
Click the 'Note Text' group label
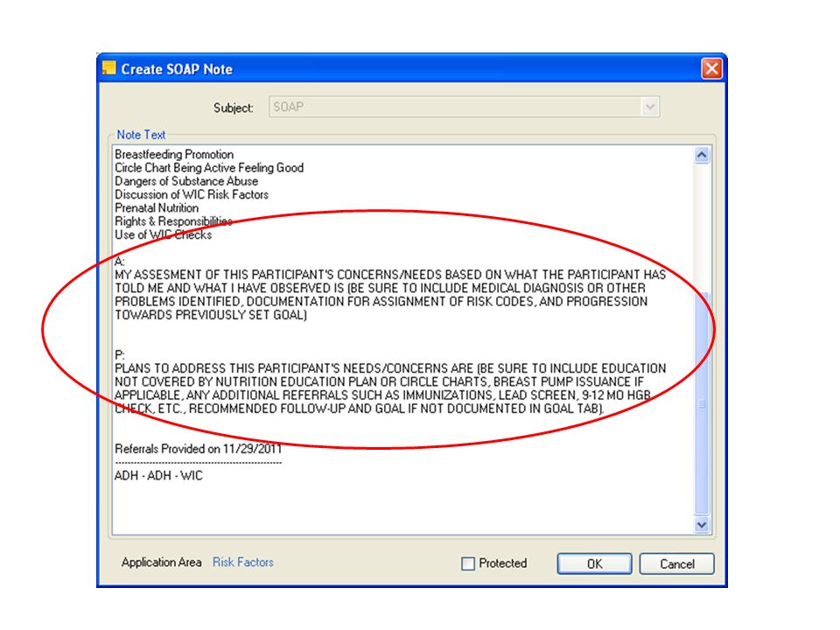[x=141, y=135]
